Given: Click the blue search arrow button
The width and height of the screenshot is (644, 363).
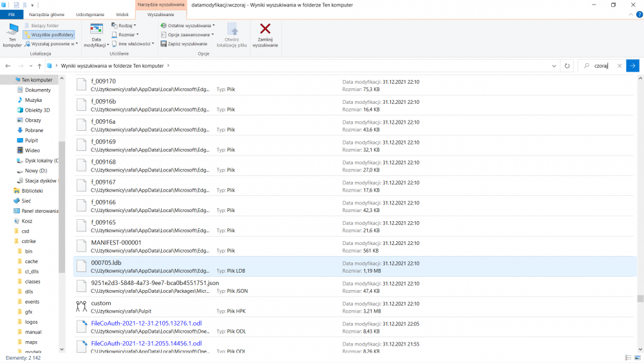Looking at the screenshot, I should tap(632, 66).
